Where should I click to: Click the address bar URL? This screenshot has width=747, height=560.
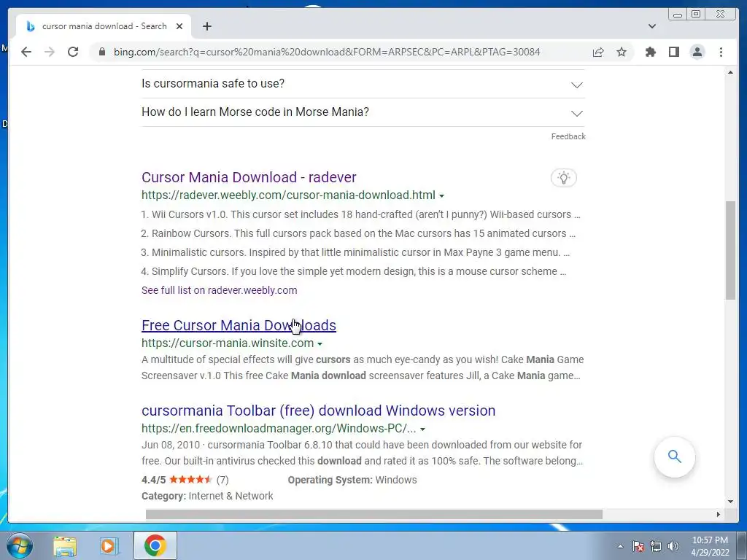coord(327,52)
